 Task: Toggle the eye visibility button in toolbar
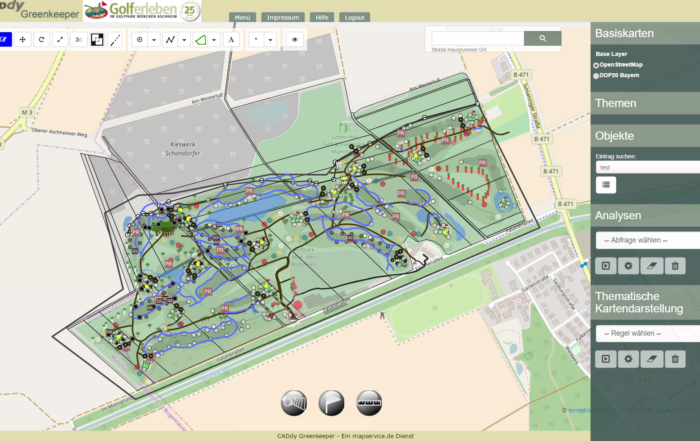click(x=294, y=39)
